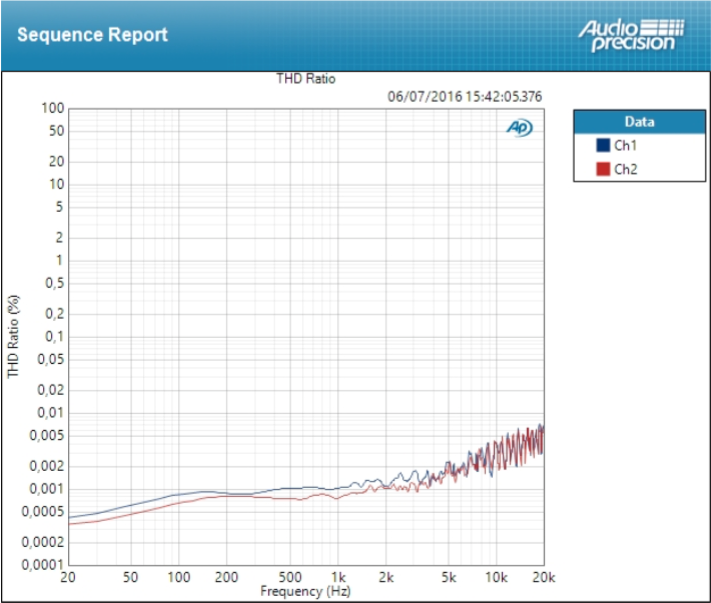711x603 pixels.
Task: Click the 20k tick label on frequency axis
Action: tap(544, 577)
